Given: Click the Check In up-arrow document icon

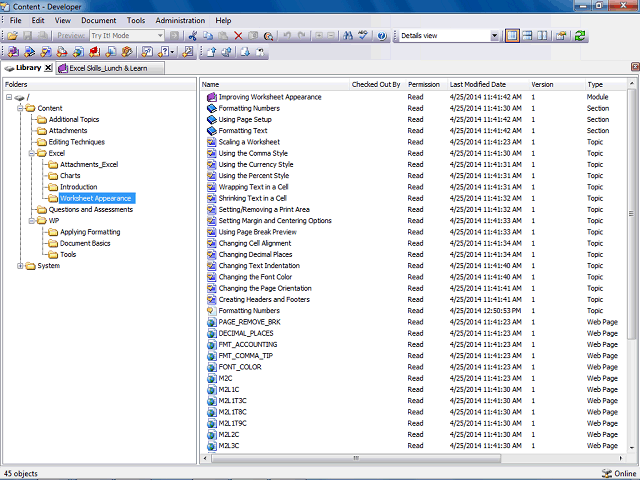Looking at the screenshot, I should (x=211, y=52).
